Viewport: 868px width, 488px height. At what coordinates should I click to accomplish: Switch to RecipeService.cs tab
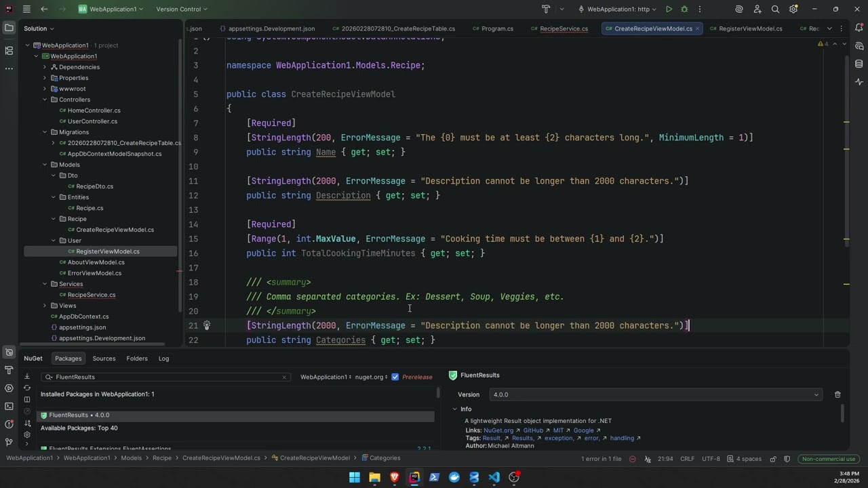pos(559,28)
